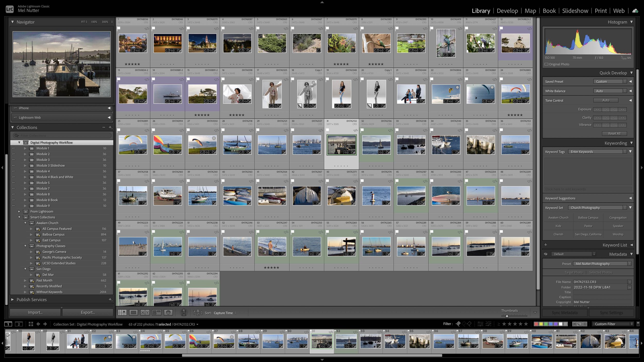Reverse sort direction A-Z icon
Viewport: 644px width, 362px height.
[x=198, y=313]
